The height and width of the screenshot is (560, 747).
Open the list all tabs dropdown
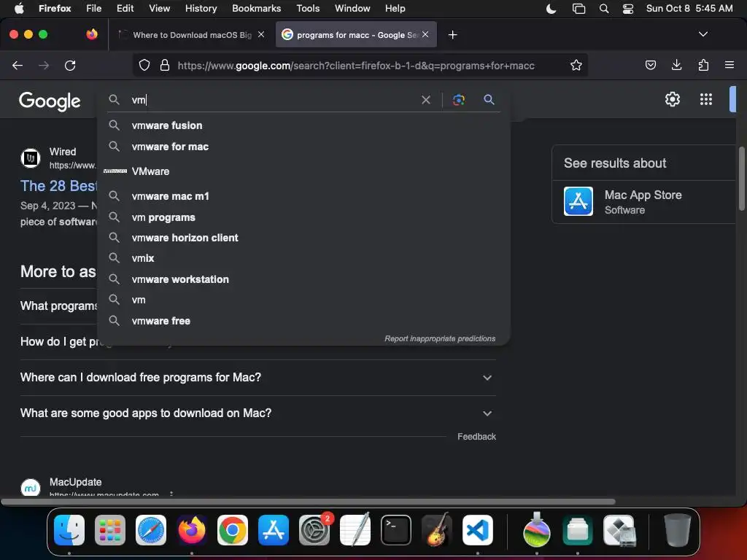(703, 34)
